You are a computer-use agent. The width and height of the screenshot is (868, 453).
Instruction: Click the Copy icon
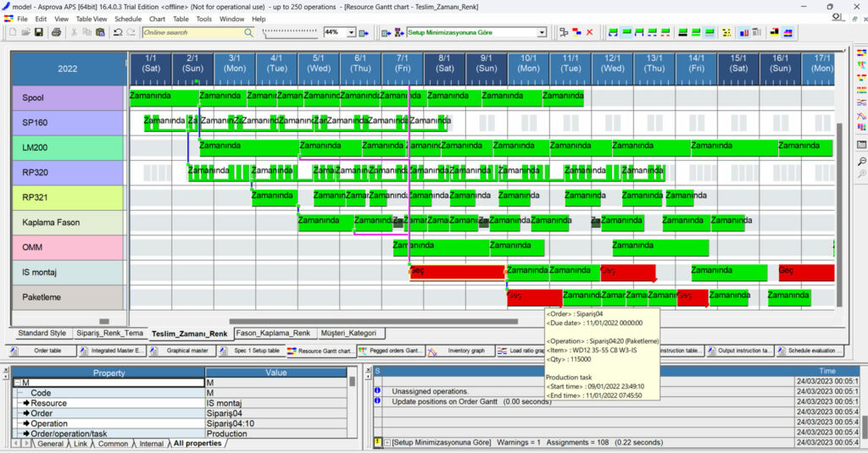(87, 33)
